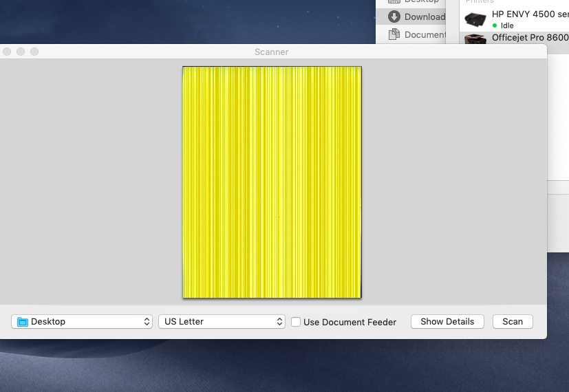This screenshot has width=569, height=392.
Task: Open Documents in the Finder sidebar behind
Action: coord(411,34)
